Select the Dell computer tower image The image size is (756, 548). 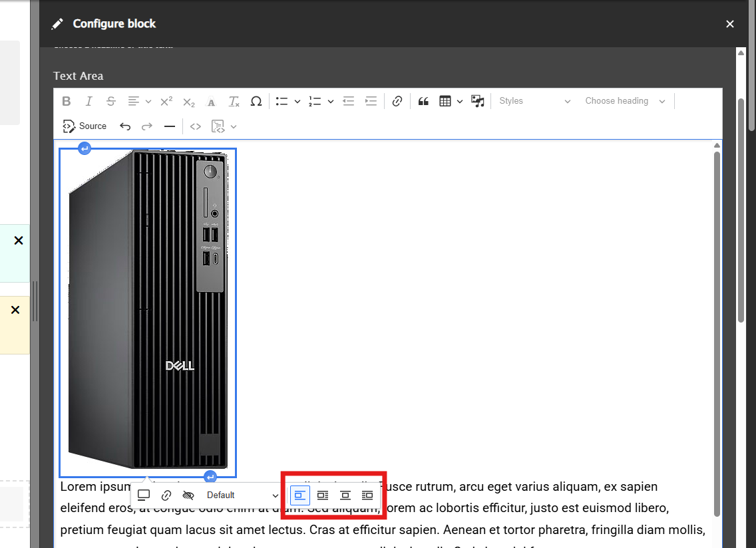148,313
